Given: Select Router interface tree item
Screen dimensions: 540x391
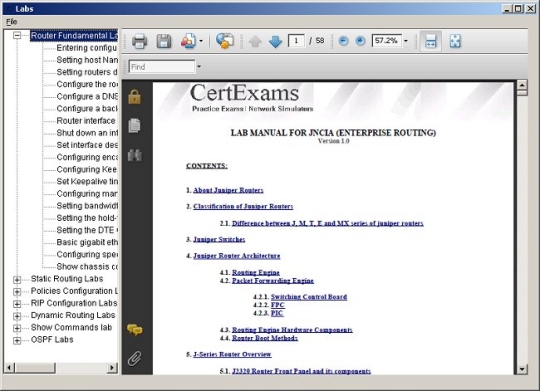Looking at the screenshot, I should [86, 121].
